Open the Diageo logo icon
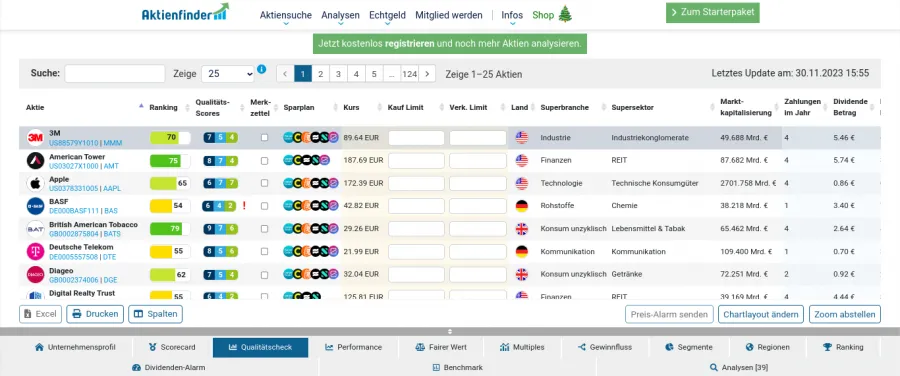 click(36, 274)
